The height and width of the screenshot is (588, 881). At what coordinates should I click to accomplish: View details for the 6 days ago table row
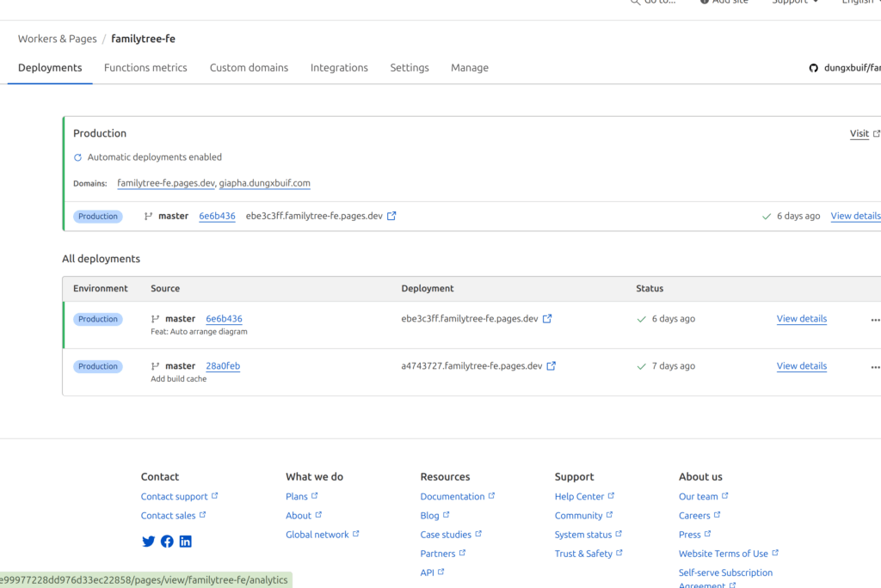pyautogui.click(x=802, y=319)
